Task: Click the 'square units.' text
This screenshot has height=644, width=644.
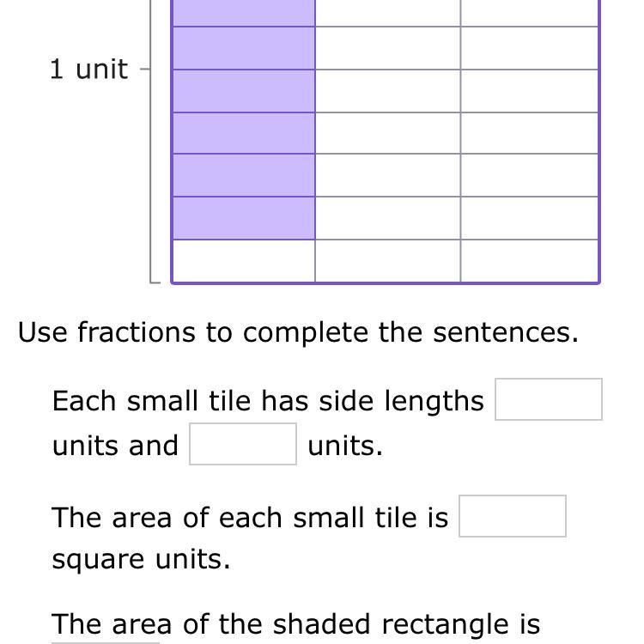Action: click(141, 559)
